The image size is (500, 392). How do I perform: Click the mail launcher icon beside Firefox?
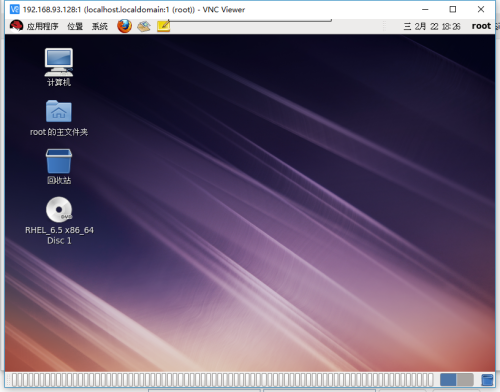144,26
